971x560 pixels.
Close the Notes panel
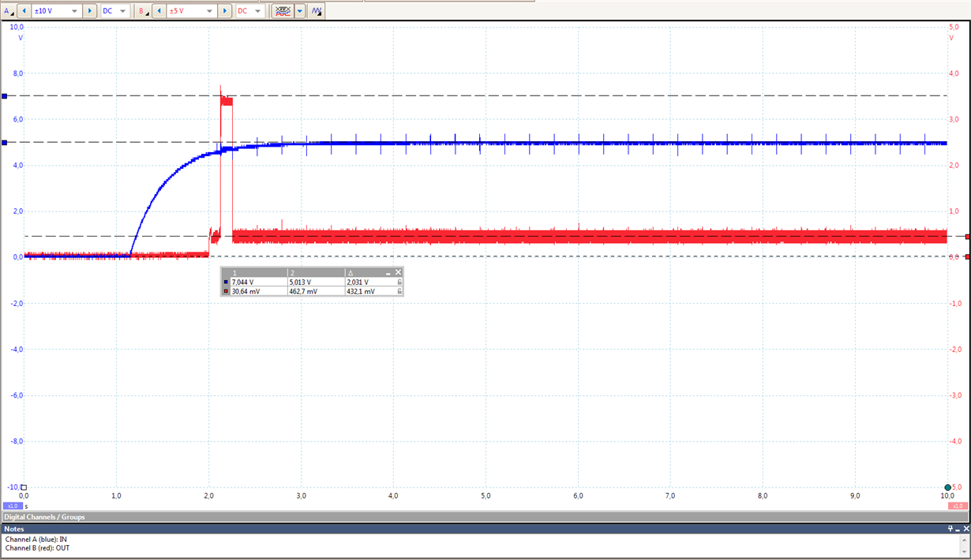[965, 529]
